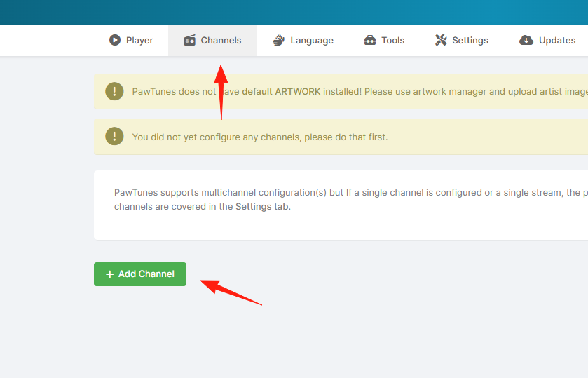Click the 'did not yet configure any channels' message
The height and width of the screenshot is (378, 588).
click(x=260, y=137)
